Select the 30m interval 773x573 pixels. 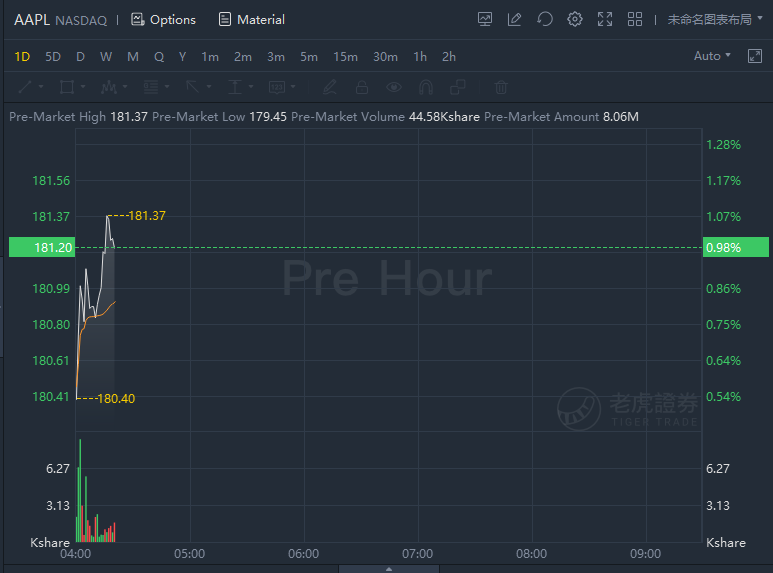pyautogui.click(x=386, y=57)
